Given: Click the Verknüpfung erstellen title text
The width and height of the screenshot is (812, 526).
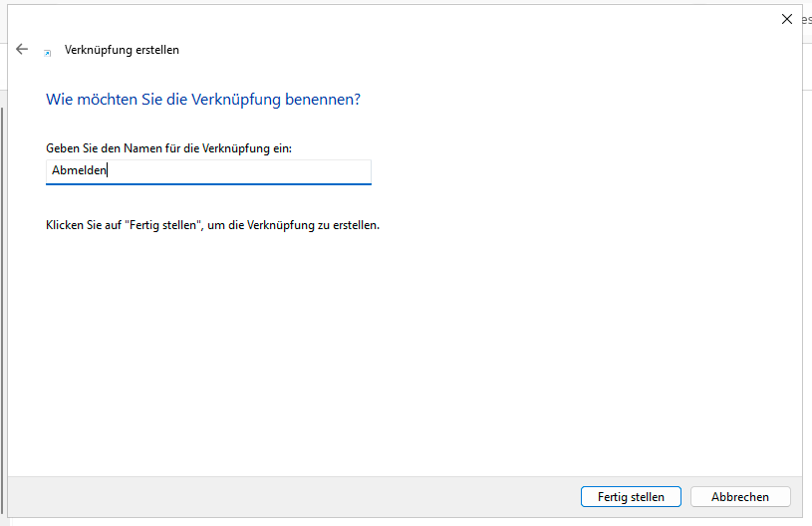Looking at the screenshot, I should coord(122,50).
